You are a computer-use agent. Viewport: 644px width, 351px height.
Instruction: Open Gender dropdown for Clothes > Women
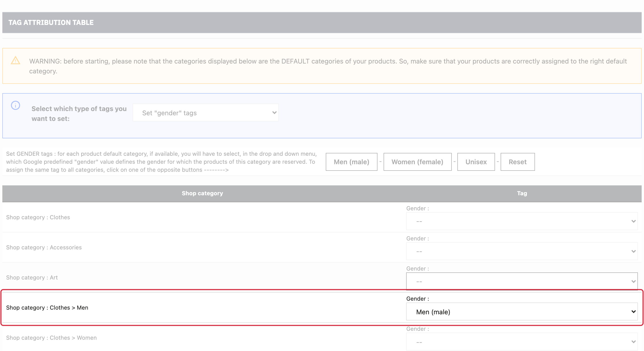(x=522, y=342)
